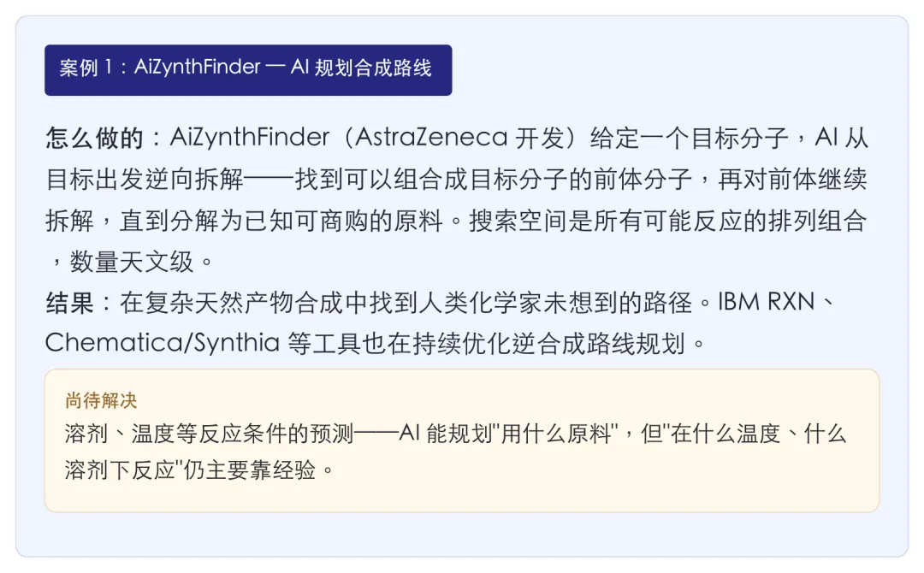Click the 仍主要靠经验 text
The height and width of the screenshot is (573, 924).
pyautogui.click(x=249, y=470)
